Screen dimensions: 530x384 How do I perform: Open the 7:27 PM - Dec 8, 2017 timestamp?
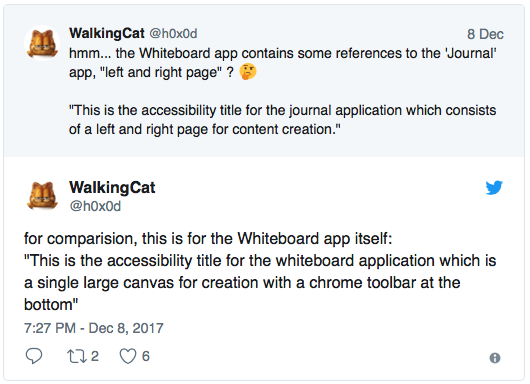click(94, 328)
